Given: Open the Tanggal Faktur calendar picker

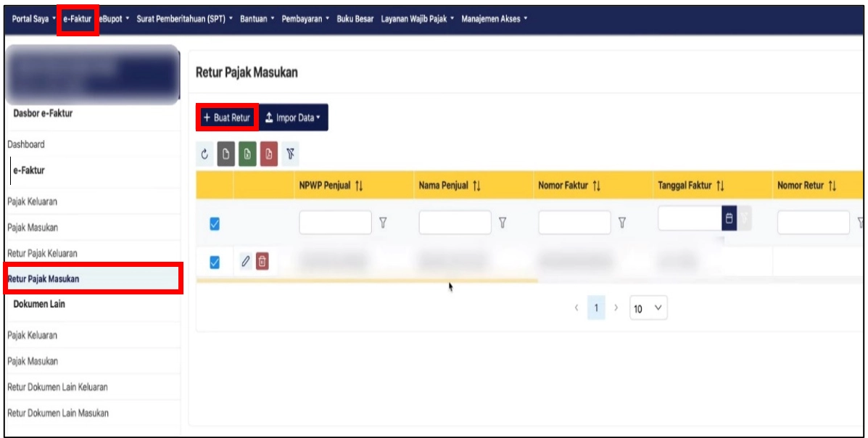Looking at the screenshot, I should [x=729, y=219].
